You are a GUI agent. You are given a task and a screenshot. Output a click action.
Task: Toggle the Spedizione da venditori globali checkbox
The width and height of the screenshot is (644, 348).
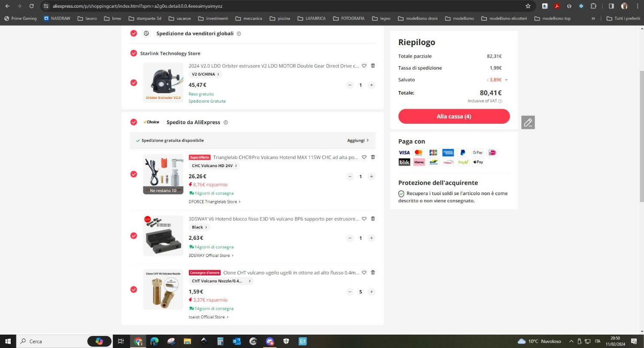click(134, 34)
